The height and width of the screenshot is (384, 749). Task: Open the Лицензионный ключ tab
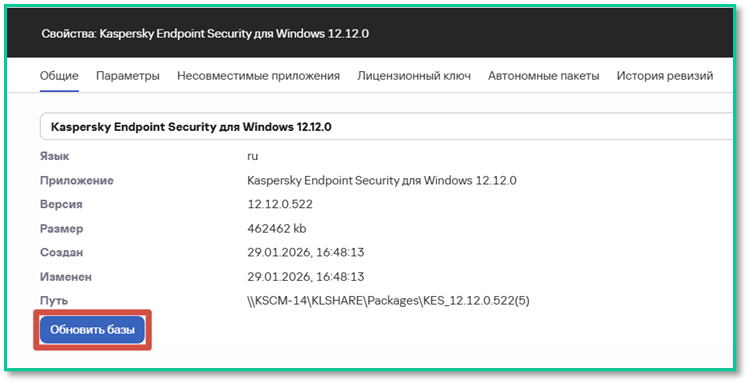tap(414, 76)
